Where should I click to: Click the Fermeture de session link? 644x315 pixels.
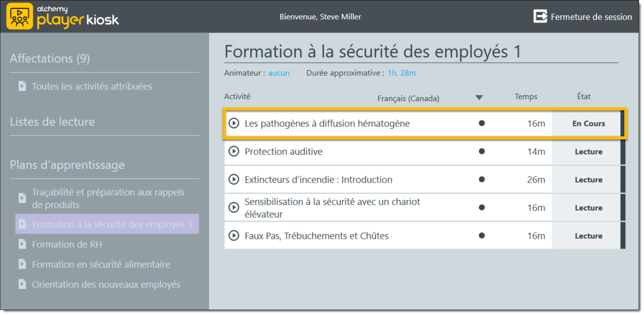click(591, 17)
